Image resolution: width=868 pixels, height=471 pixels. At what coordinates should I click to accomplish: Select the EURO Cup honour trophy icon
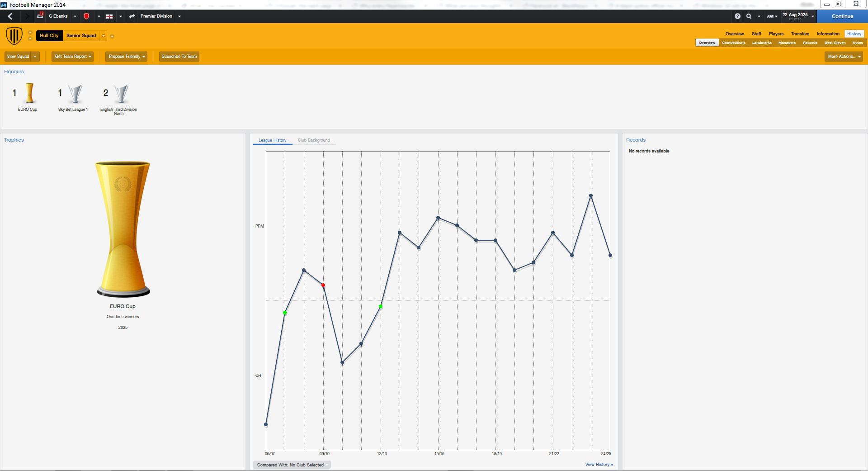[x=30, y=93]
